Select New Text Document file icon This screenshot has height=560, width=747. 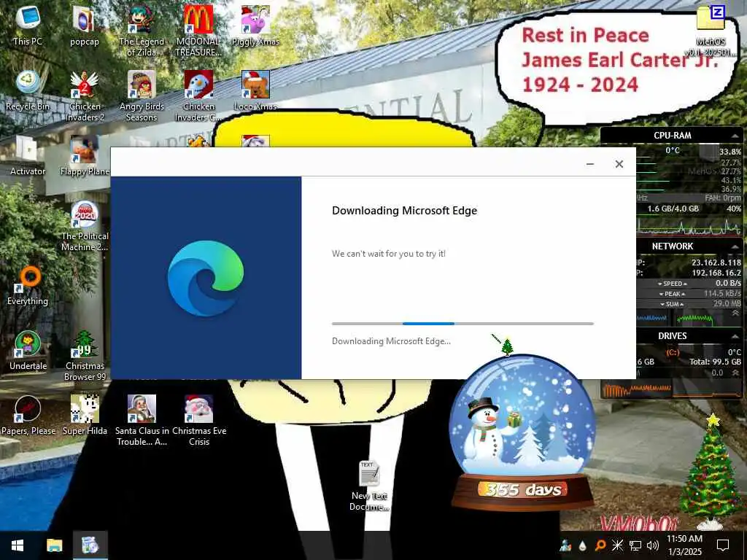click(x=369, y=485)
